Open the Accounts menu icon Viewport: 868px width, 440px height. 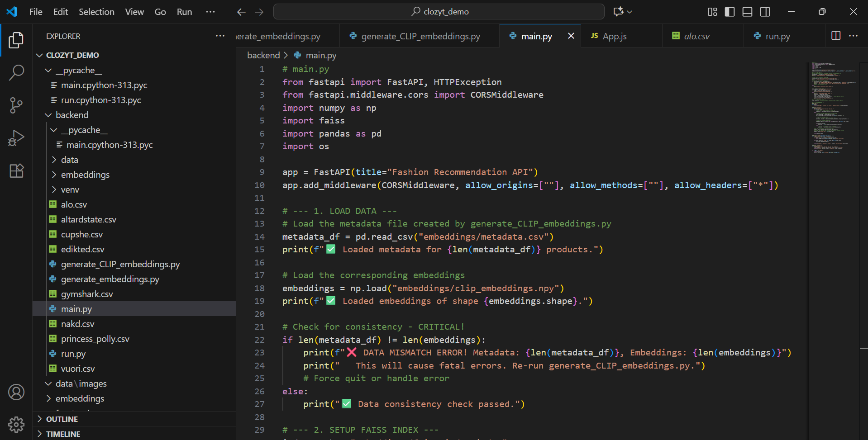click(16, 392)
